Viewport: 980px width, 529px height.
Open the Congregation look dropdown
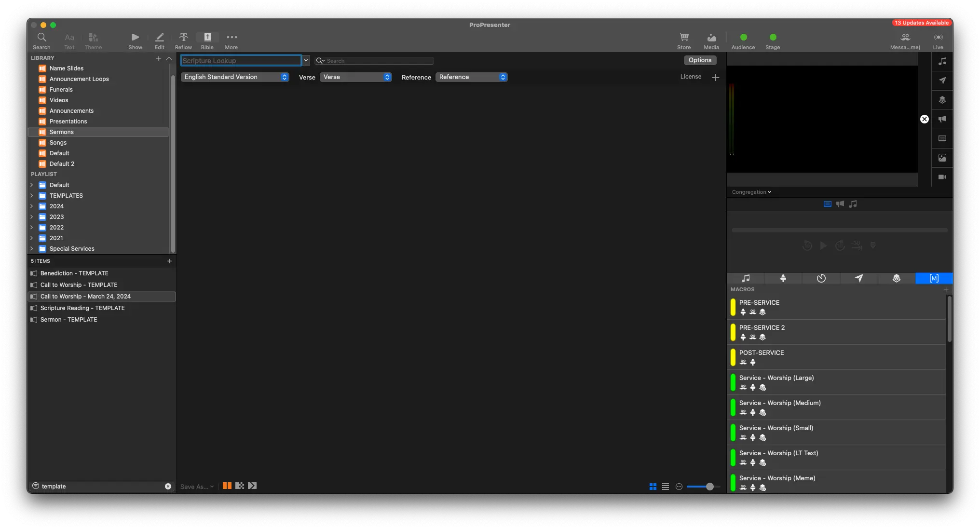751,192
